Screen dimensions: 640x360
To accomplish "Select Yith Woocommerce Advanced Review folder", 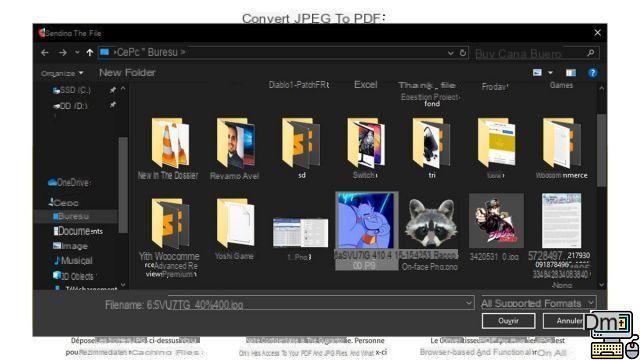I will pyautogui.click(x=169, y=238).
